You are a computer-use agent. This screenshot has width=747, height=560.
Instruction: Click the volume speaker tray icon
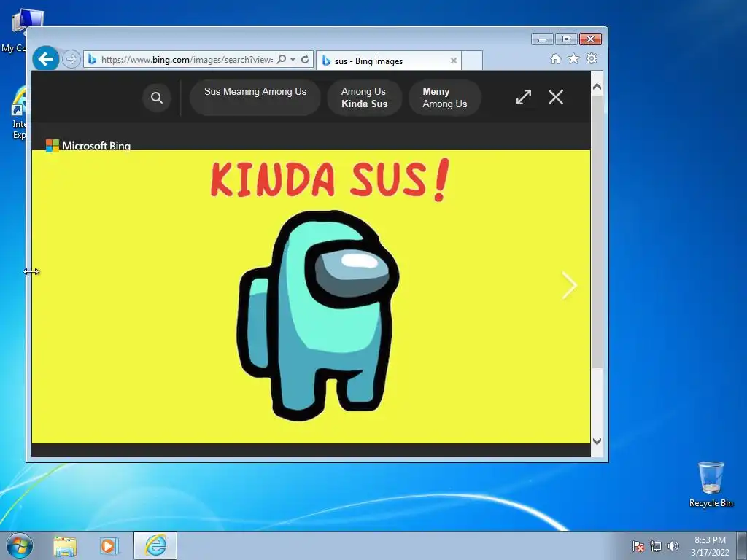tap(673, 546)
